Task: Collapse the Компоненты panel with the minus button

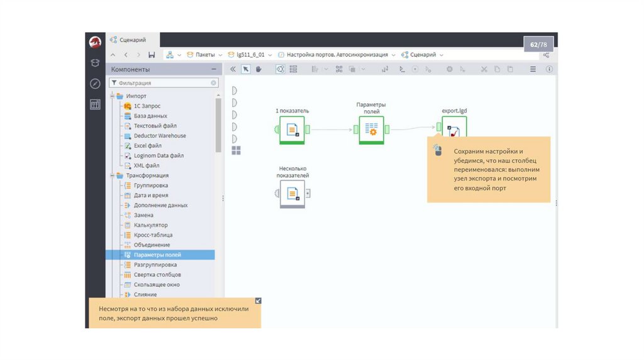Action: coord(214,69)
